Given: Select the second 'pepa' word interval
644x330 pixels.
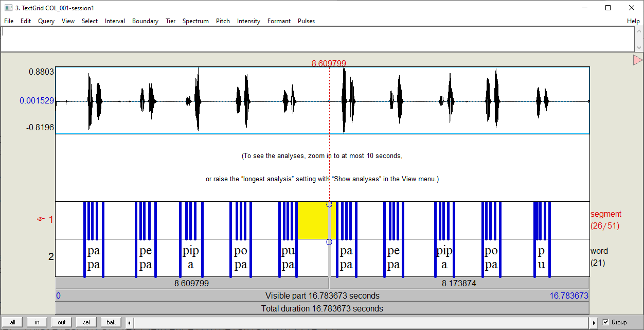Looking at the screenshot, I should (393, 258).
